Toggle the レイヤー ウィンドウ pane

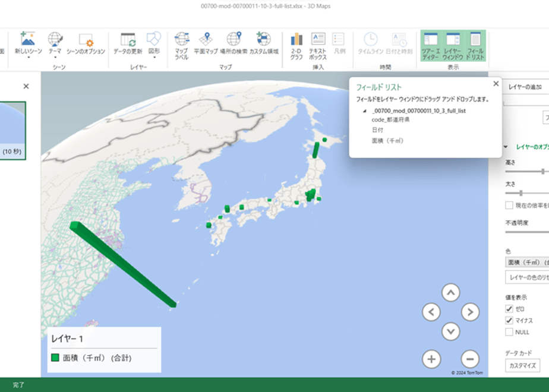point(453,46)
